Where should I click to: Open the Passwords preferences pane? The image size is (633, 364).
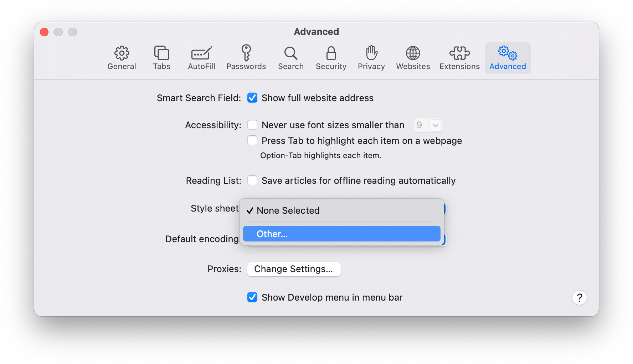pos(246,58)
